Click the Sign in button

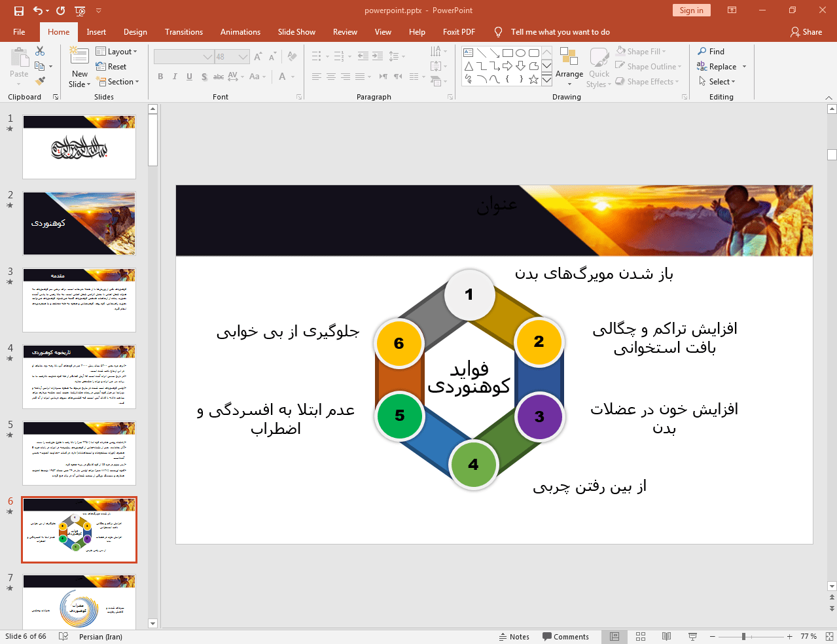click(x=691, y=10)
